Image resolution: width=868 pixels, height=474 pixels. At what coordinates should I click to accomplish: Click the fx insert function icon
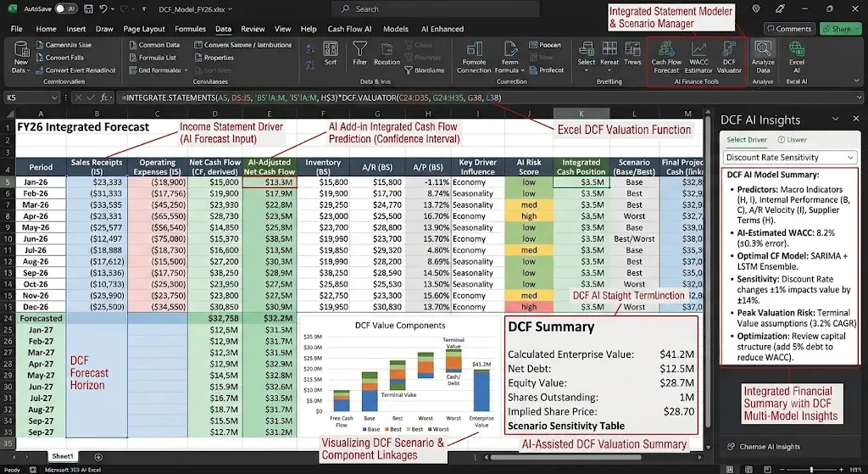click(104, 98)
